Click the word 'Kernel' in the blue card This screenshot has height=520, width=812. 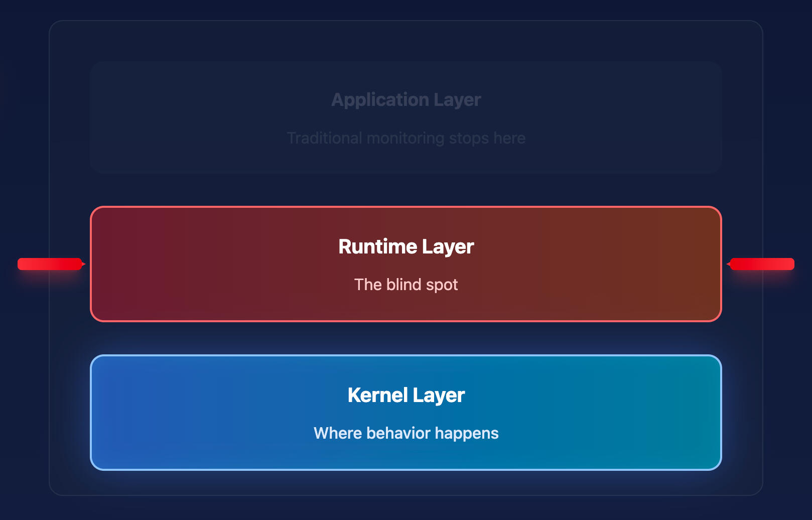pyautogui.click(x=377, y=396)
